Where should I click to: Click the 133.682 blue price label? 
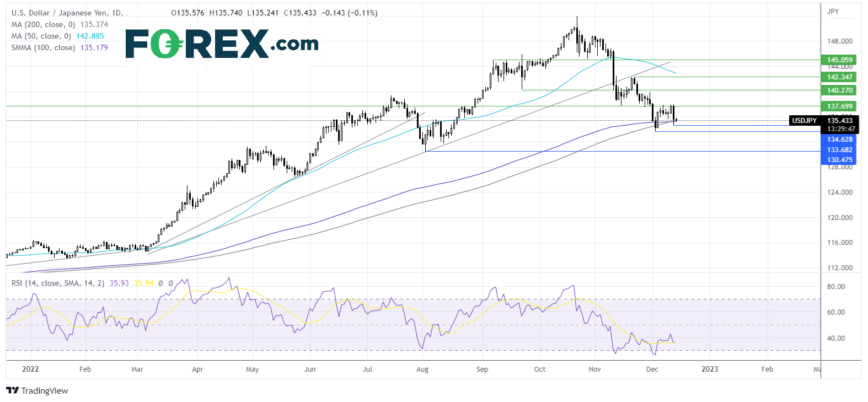click(x=839, y=150)
